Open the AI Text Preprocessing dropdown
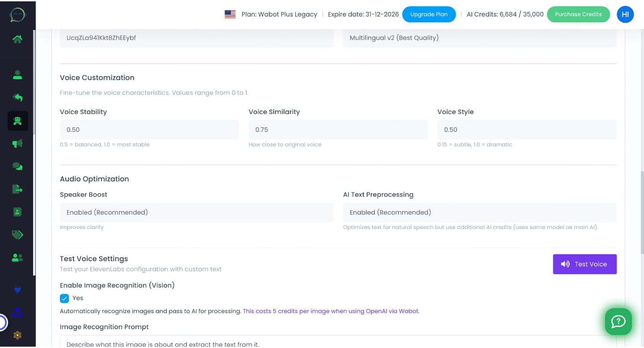Viewport: 644px width, 348px height. click(479, 212)
